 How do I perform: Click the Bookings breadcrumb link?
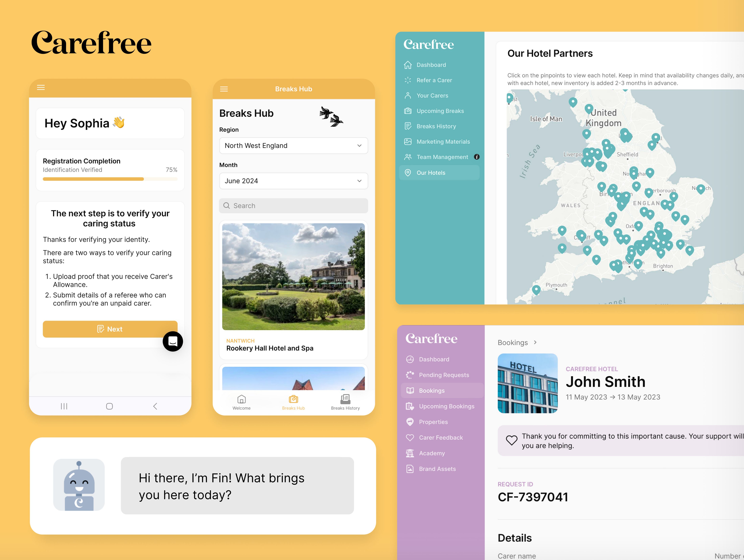click(x=513, y=343)
